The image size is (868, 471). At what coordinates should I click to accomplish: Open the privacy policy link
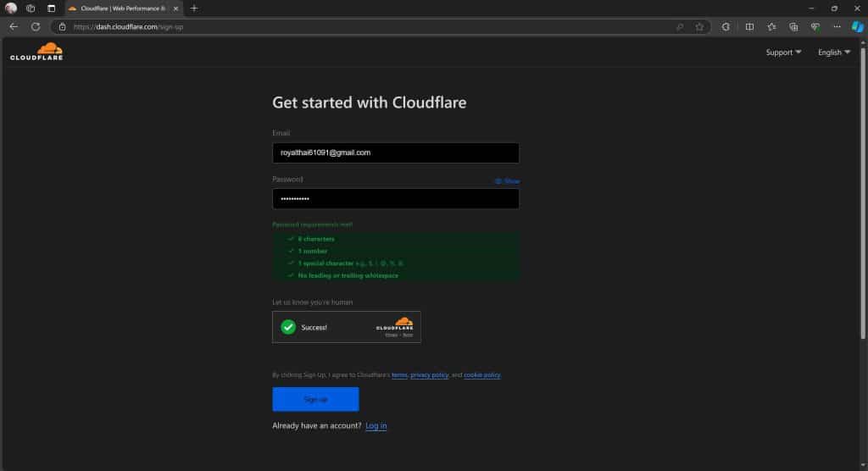click(x=430, y=375)
